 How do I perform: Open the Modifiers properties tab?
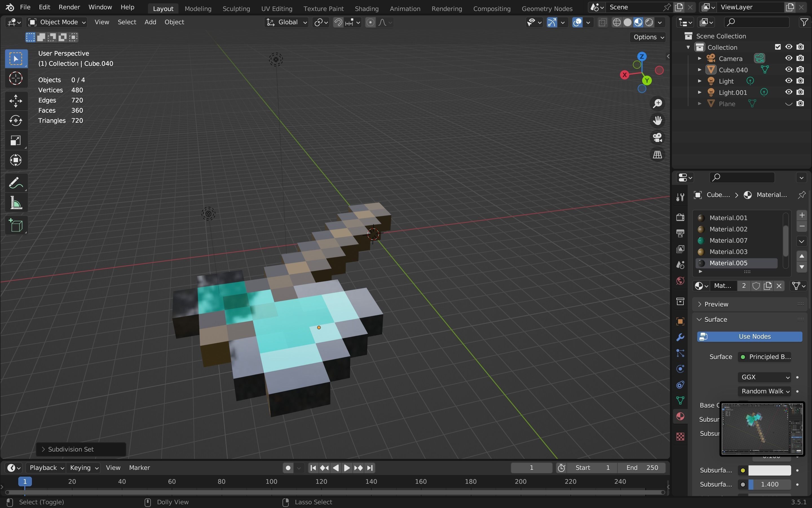680,337
